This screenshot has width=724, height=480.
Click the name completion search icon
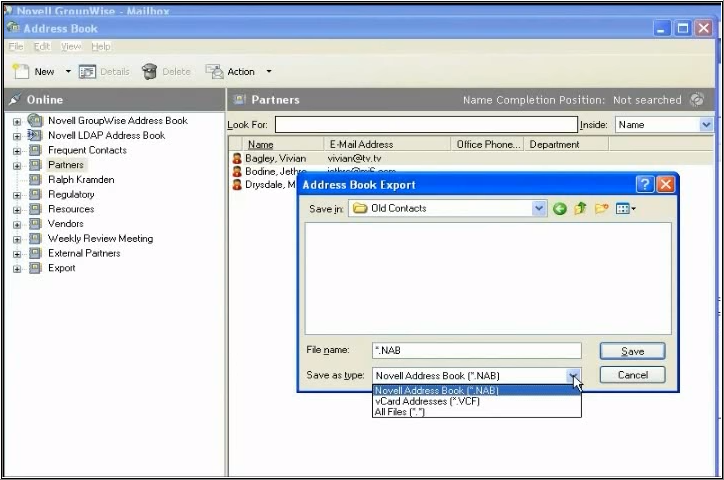(696, 99)
